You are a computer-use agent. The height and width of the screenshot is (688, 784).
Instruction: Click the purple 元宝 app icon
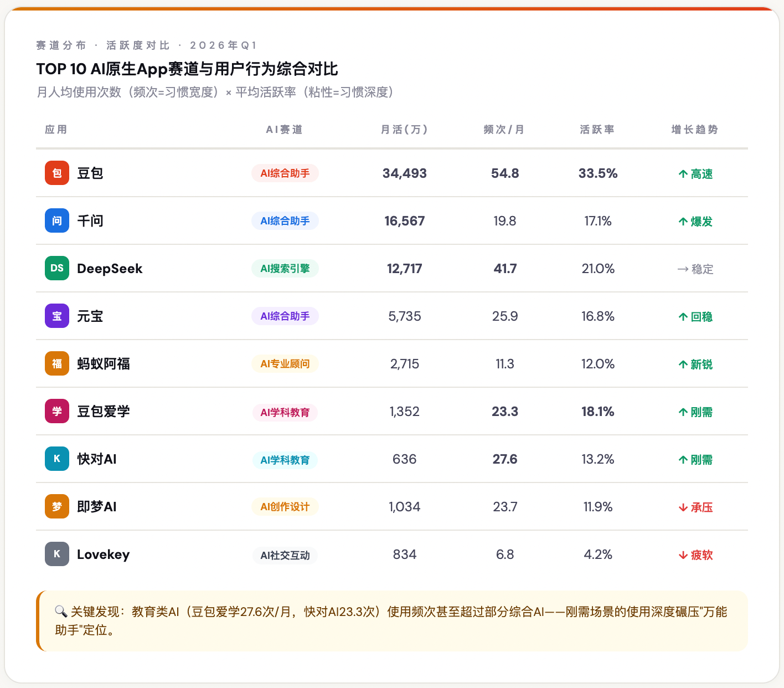coord(57,316)
